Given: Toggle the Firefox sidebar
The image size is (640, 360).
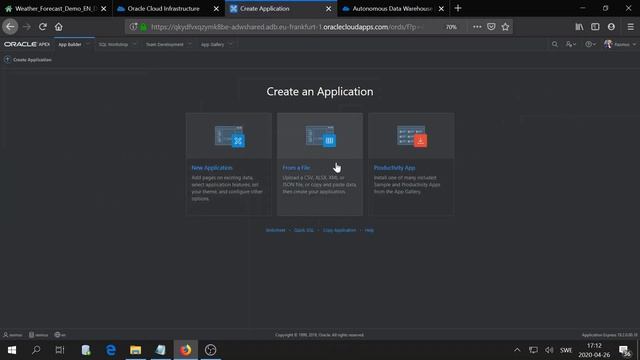Looking at the screenshot, I should (x=595, y=27).
